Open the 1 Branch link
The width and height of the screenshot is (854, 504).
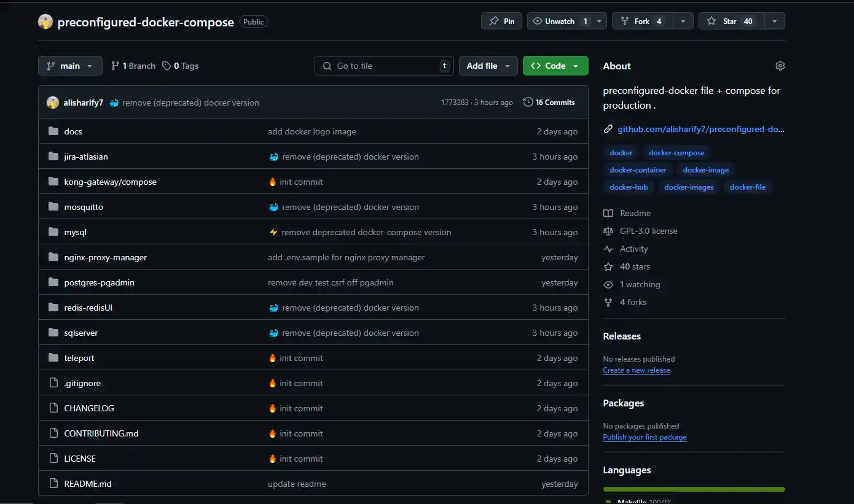pos(133,66)
